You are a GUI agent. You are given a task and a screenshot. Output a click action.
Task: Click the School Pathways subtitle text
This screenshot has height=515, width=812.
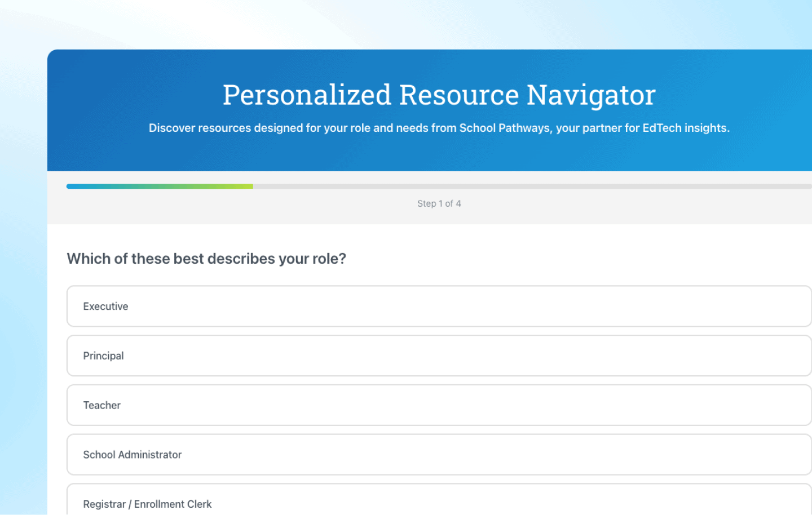(x=439, y=128)
